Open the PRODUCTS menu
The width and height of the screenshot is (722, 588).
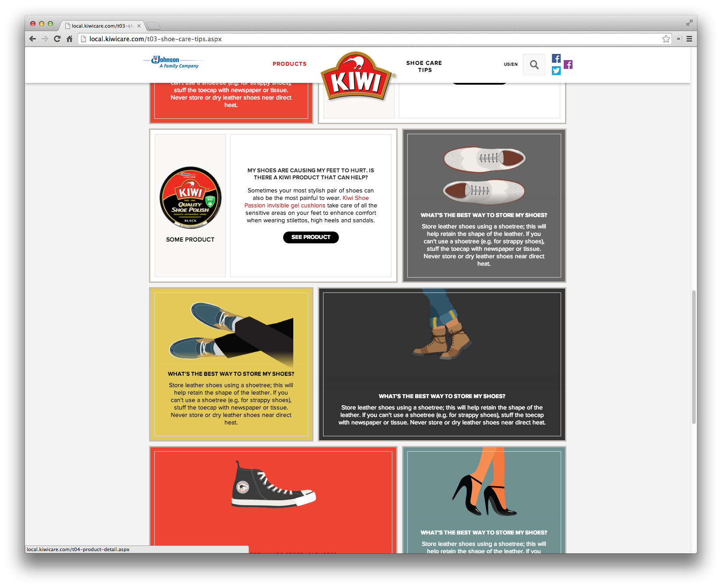[289, 64]
